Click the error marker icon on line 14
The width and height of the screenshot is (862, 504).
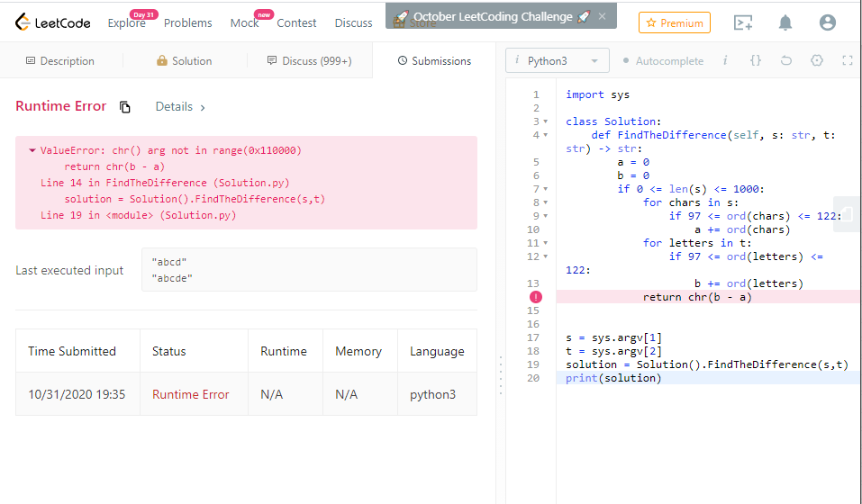[535, 297]
